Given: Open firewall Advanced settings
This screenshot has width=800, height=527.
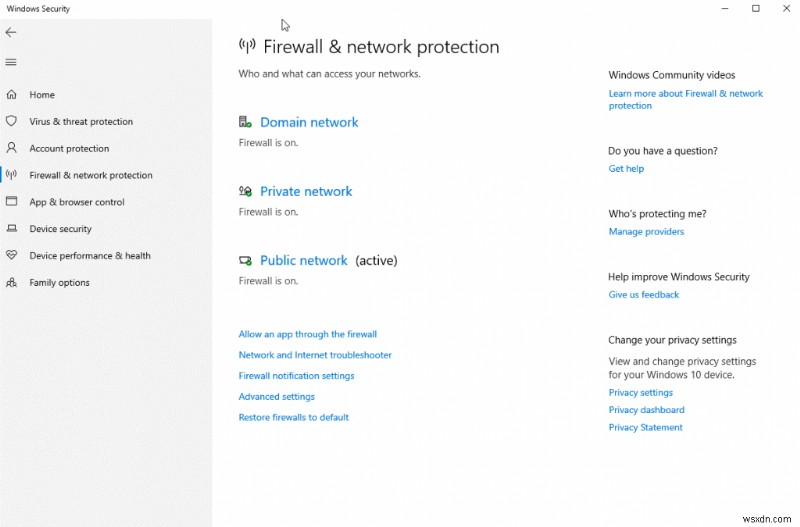Looking at the screenshot, I should 276,397.
